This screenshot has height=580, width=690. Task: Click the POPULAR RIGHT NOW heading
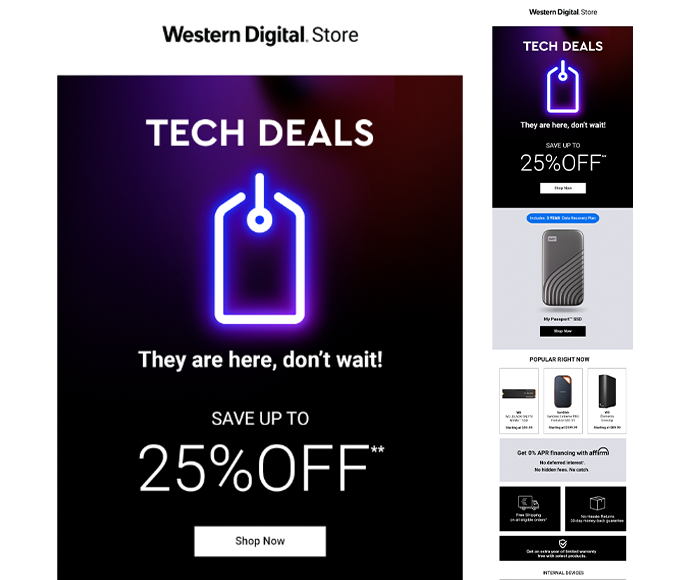(559, 359)
